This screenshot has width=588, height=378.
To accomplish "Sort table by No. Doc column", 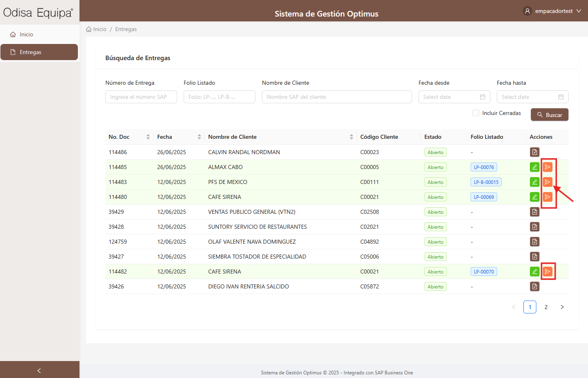I will pyautogui.click(x=148, y=137).
